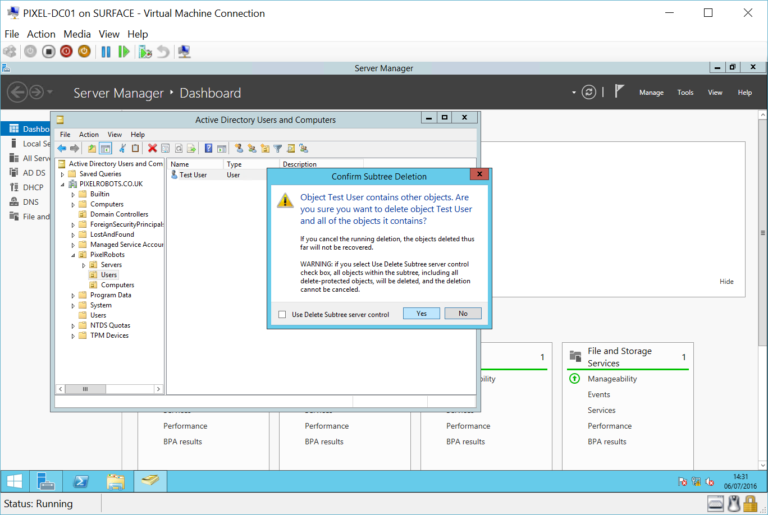
Task: Click the Create new user icon
Action: pyautogui.click(x=239, y=148)
